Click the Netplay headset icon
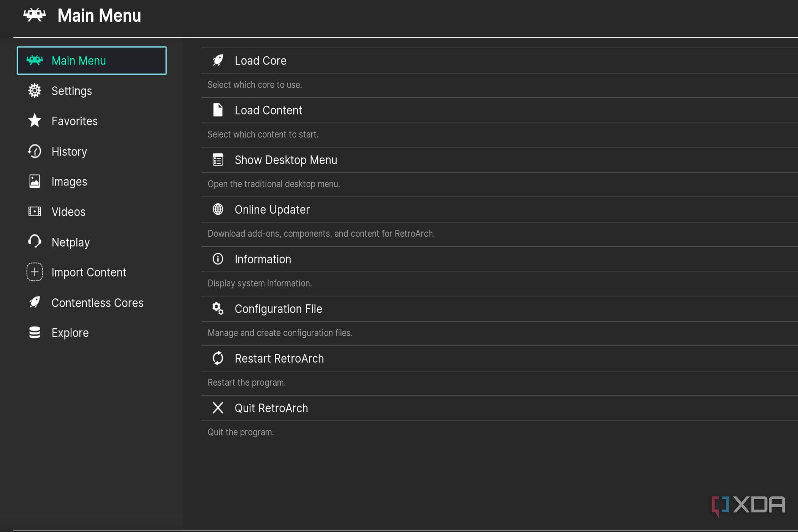Viewport: 798px width, 532px height. [35, 241]
